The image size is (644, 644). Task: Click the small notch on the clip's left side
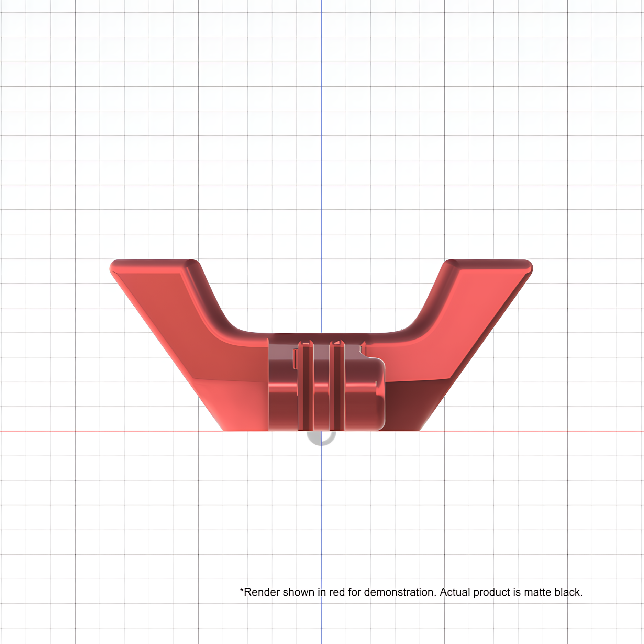coord(295,359)
